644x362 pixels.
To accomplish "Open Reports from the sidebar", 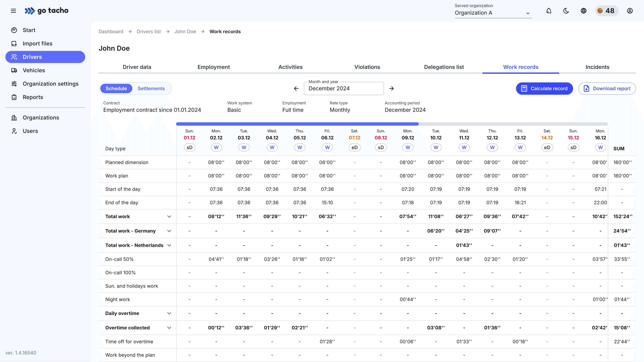I will pyautogui.click(x=33, y=97).
